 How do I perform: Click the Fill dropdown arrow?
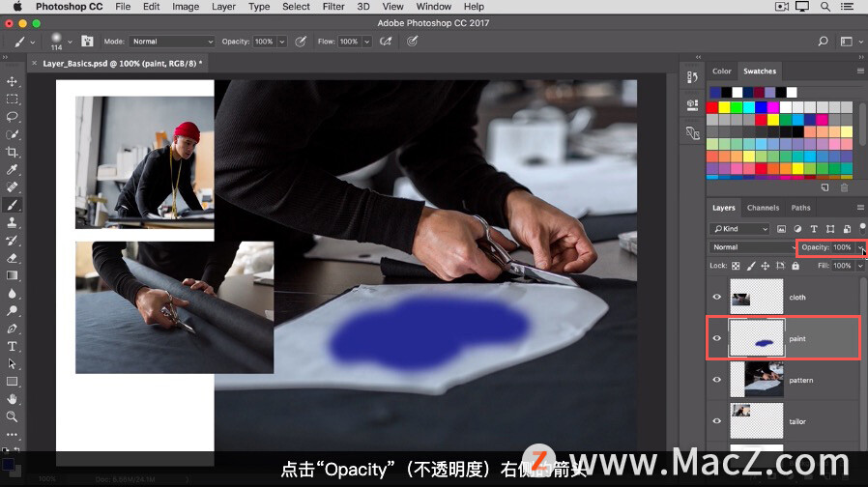pos(860,266)
